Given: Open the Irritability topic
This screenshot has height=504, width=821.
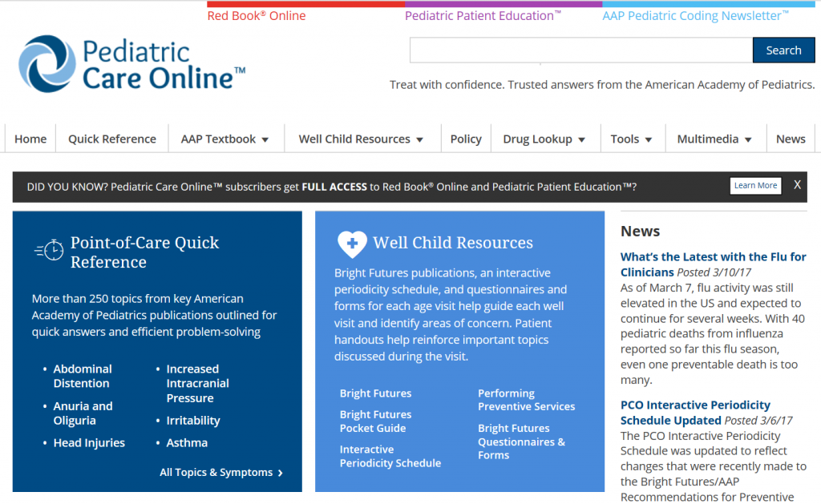Looking at the screenshot, I should [193, 420].
